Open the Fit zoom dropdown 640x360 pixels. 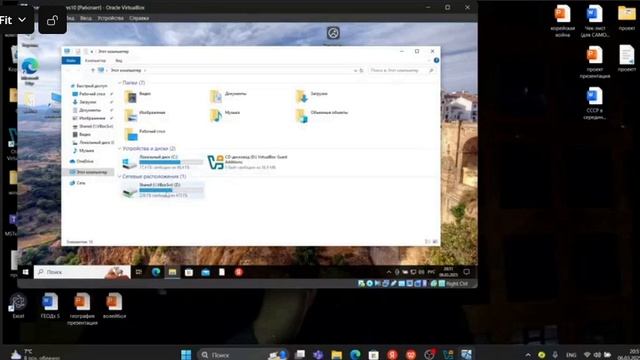tap(14, 20)
